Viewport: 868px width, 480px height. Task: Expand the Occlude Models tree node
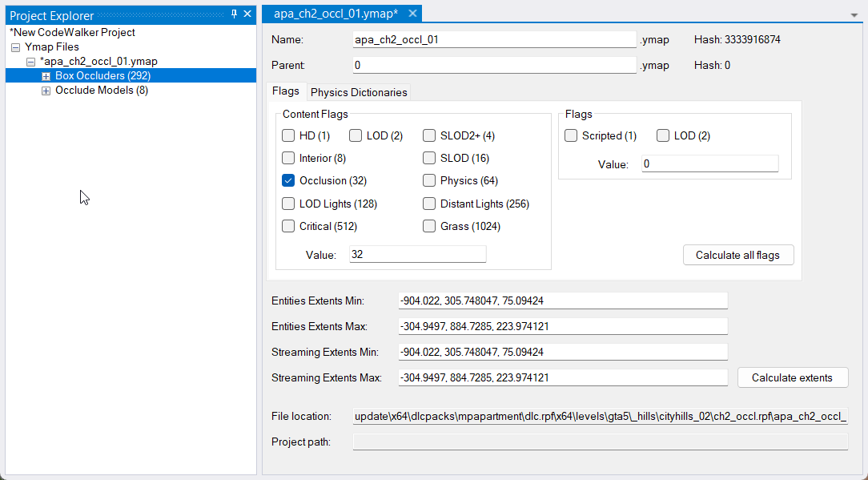(46, 91)
